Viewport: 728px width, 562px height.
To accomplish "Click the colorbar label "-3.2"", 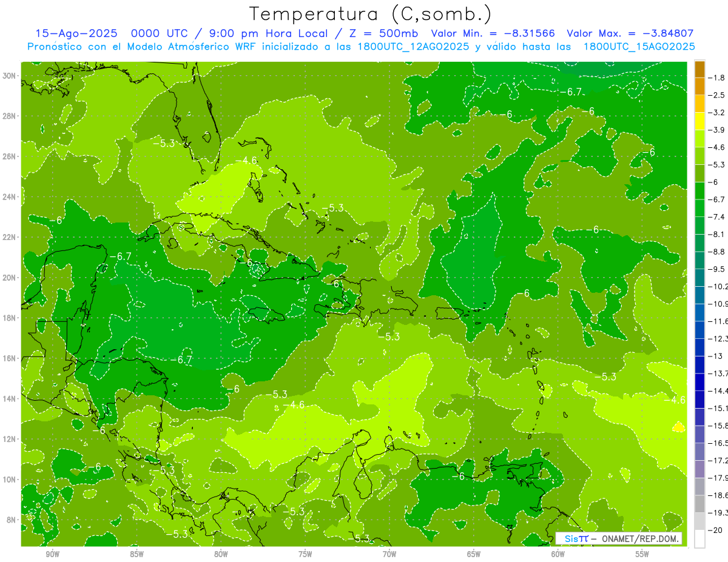I will coord(717,112).
